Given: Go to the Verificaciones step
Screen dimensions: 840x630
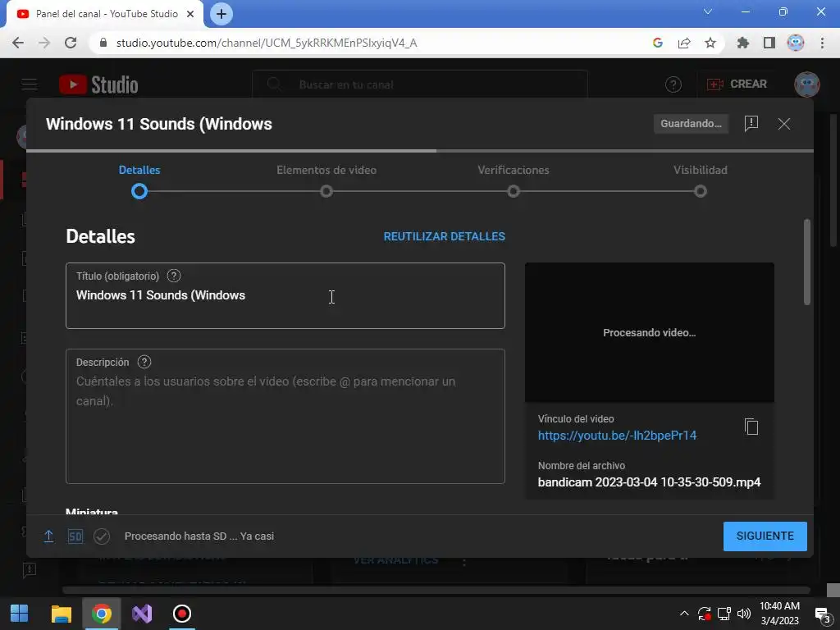Looking at the screenshot, I should (514, 181).
